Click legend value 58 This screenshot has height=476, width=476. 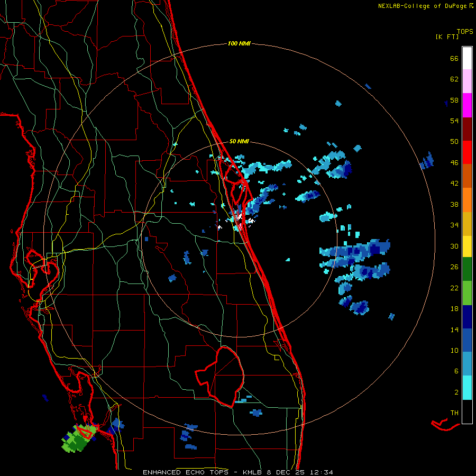(x=454, y=100)
